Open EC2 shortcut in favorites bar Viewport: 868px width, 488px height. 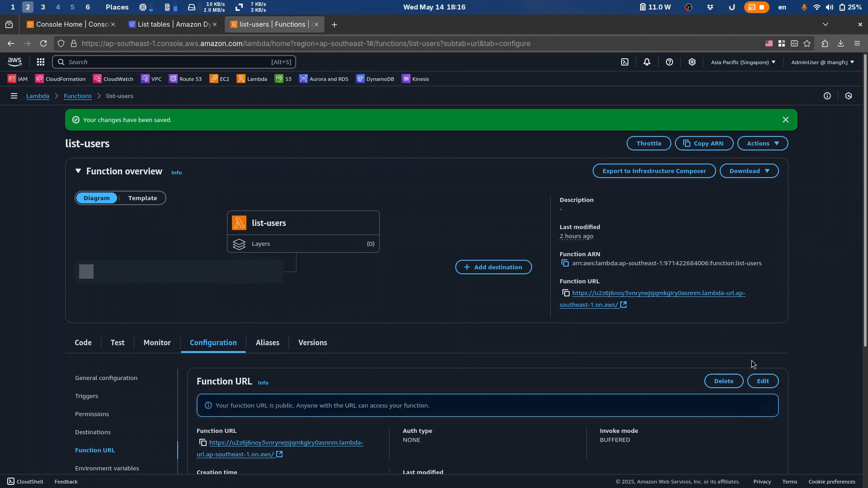tap(219, 79)
